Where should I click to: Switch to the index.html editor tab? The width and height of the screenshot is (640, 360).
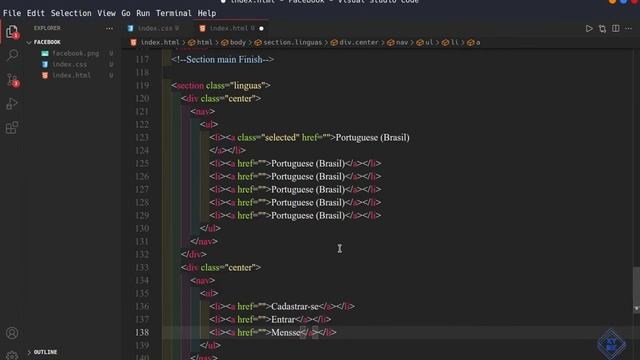pyautogui.click(x=229, y=29)
